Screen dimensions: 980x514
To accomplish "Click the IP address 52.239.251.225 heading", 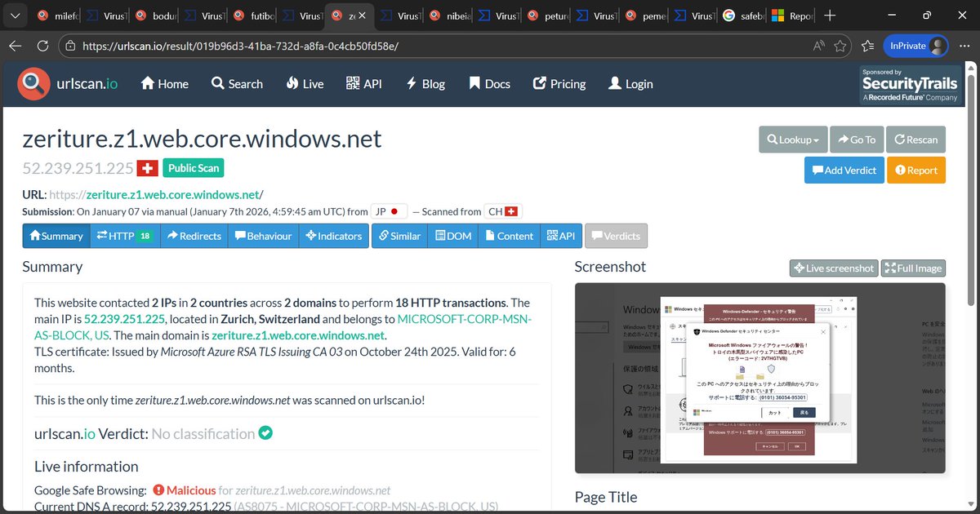I will click(78, 168).
